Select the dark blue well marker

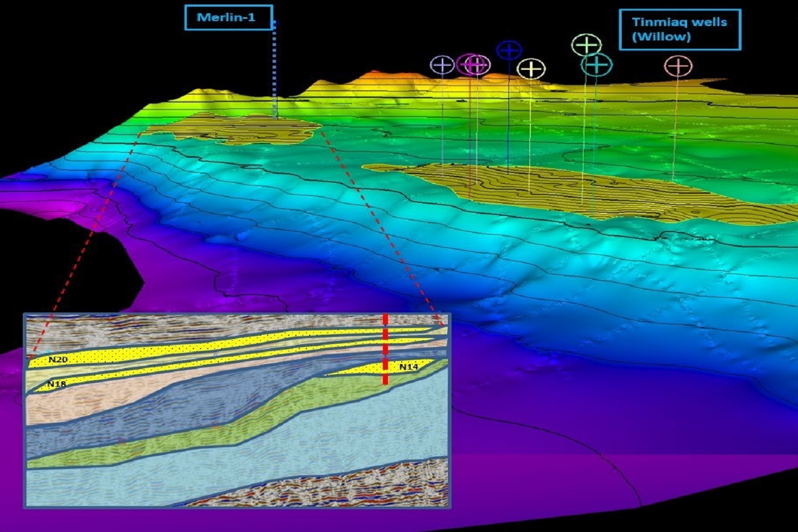click(509, 50)
